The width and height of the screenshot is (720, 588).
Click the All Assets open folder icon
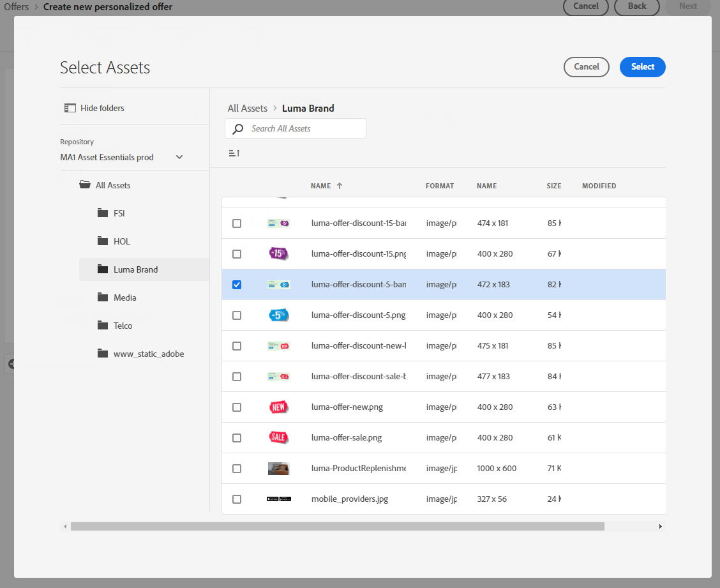85,185
